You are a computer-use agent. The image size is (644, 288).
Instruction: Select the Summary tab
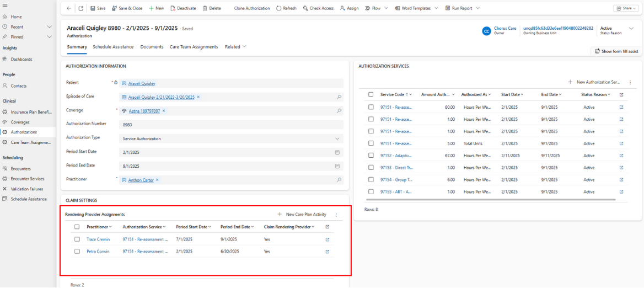[77, 47]
